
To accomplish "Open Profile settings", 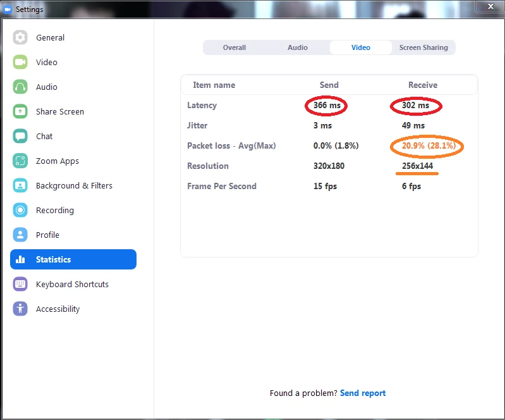I will coord(47,235).
